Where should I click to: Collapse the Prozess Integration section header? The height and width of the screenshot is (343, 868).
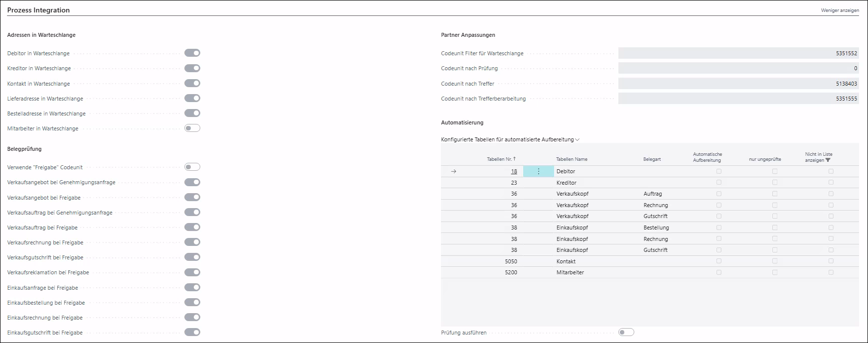pyautogui.click(x=38, y=10)
